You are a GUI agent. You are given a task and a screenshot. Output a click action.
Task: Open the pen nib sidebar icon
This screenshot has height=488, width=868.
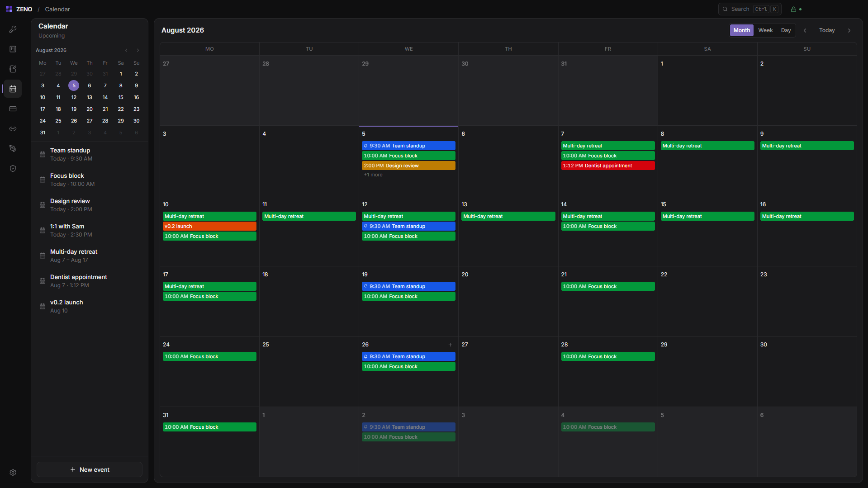(x=13, y=148)
